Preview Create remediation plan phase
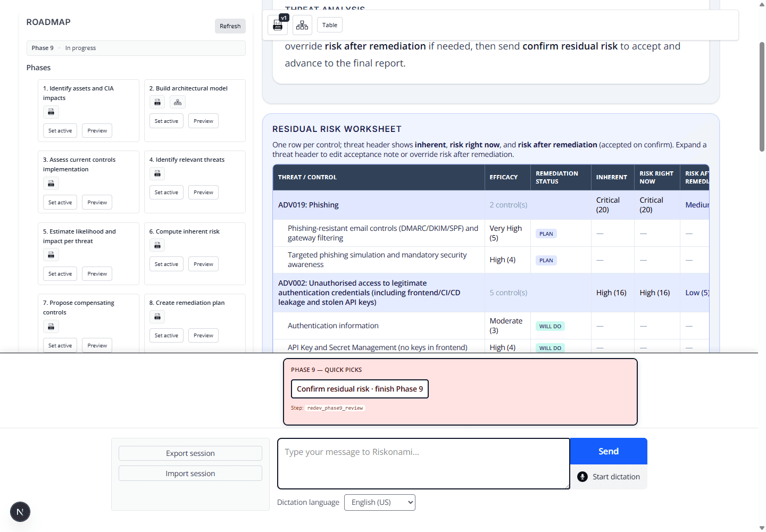 pos(204,336)
